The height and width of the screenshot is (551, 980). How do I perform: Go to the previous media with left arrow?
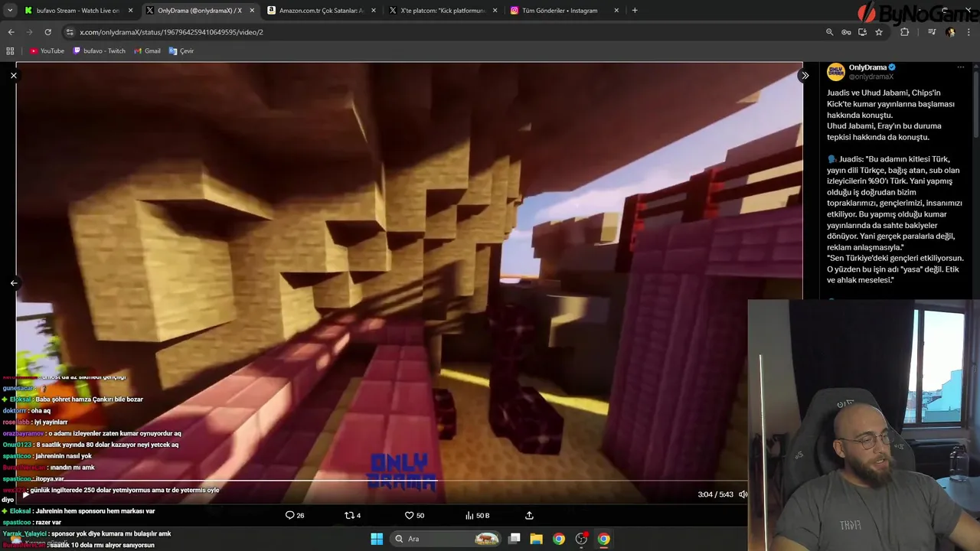click(x=13, y=283)
